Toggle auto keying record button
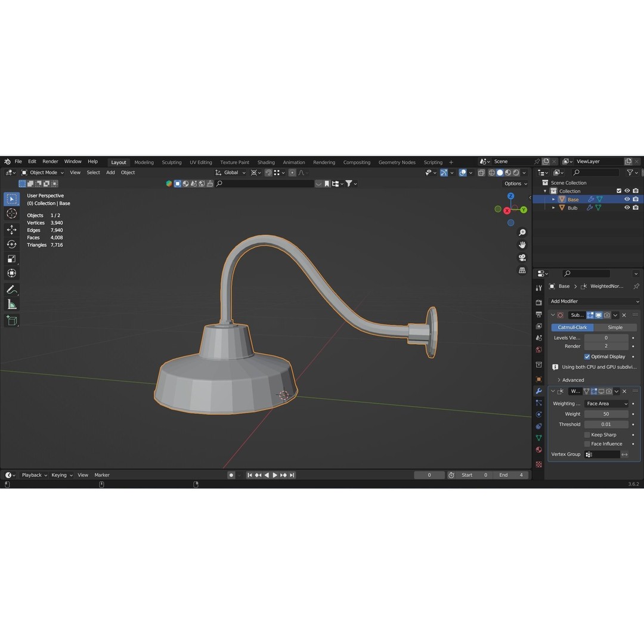The width and height of the screenshot is (644, 644). [231, 475]
